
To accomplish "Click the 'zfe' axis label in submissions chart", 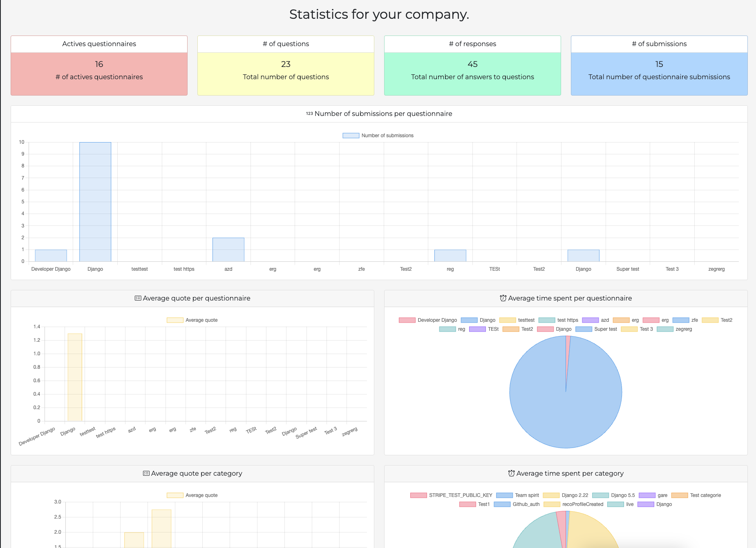I will coord(362,269).
